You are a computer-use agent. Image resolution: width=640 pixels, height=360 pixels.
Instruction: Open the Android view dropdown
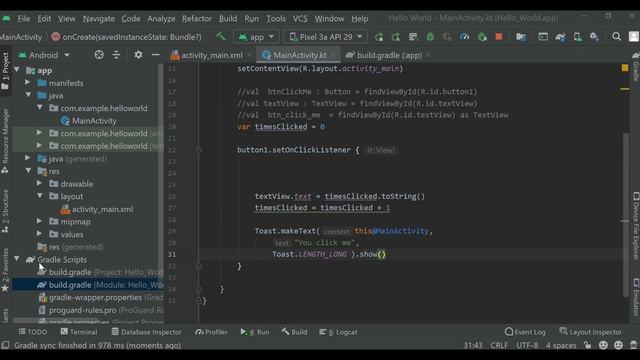click(44, 55)
